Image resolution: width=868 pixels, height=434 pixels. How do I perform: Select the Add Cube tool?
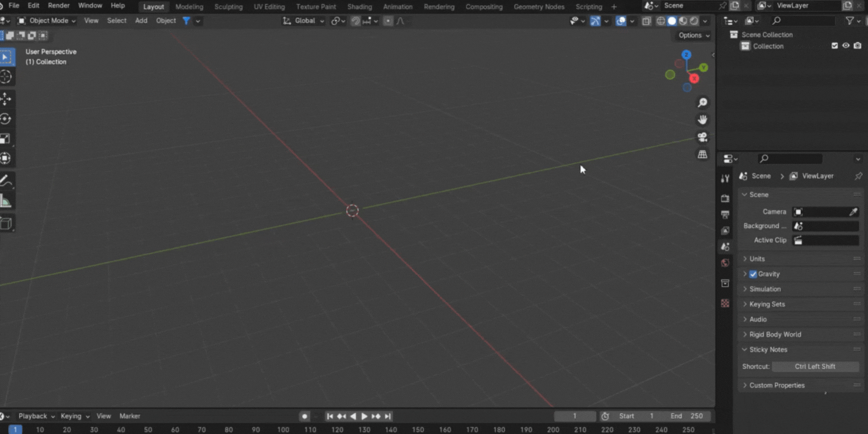[6, 224]
